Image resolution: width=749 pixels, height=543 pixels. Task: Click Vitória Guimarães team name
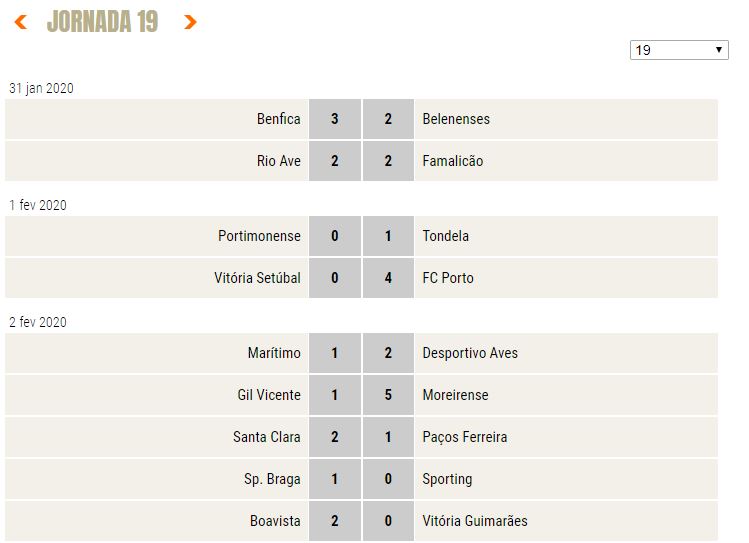pos(475,521)
